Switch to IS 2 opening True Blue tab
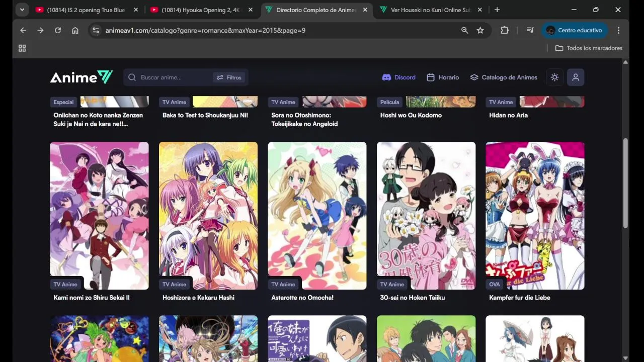Screen dimensions: 644x362 (88, 10)
